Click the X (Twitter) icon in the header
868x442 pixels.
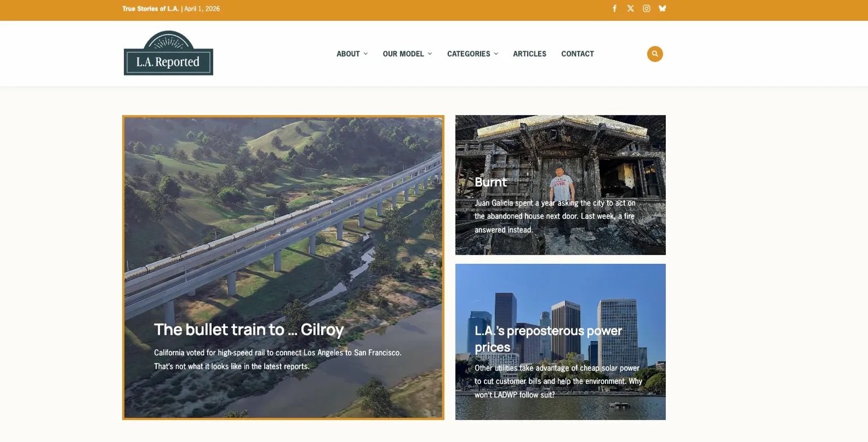630,8
